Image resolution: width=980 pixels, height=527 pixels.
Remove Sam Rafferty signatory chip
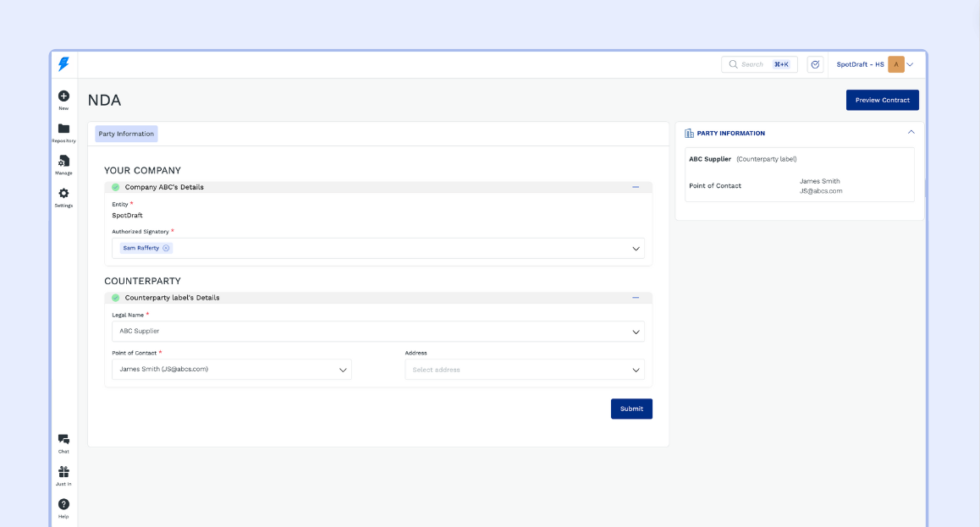pos(167,248)
